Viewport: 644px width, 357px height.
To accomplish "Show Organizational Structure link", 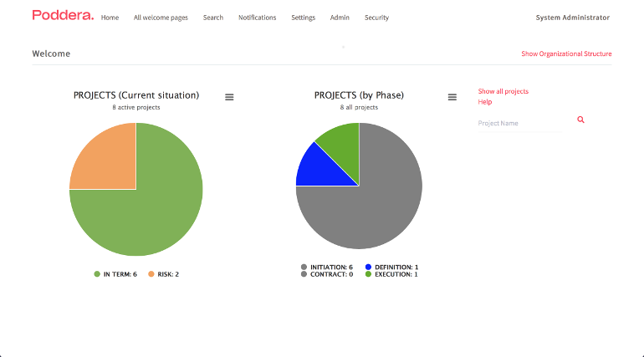I will [x=566, y=54].
